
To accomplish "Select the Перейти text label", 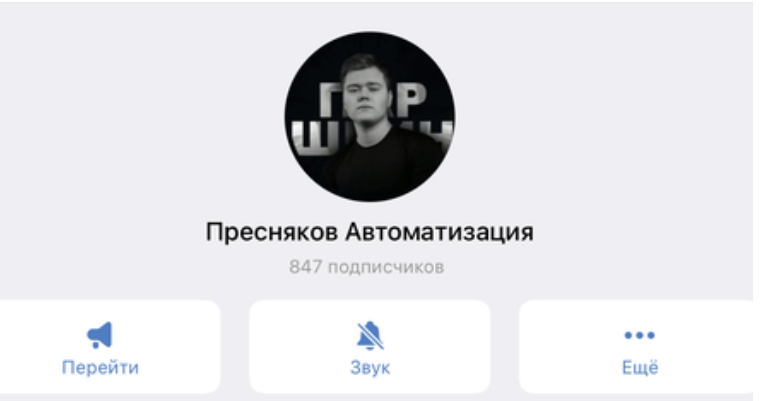I will point(100,368).
